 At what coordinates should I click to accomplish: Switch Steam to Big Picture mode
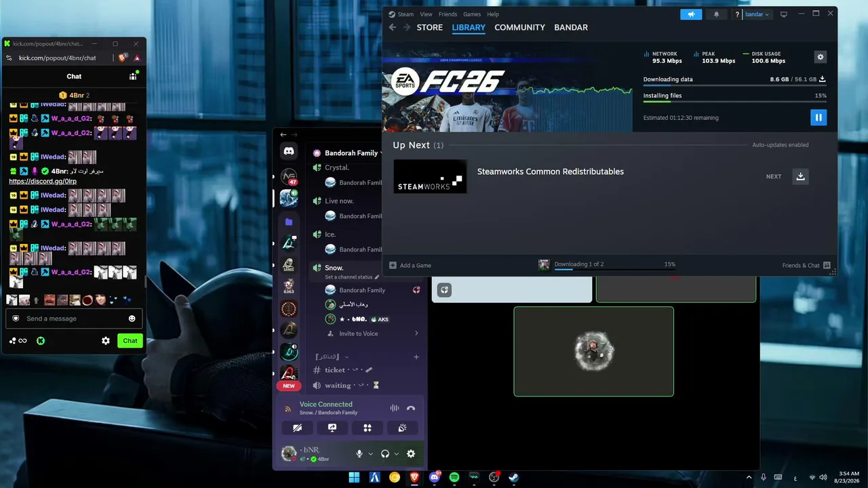pyautogui.click(x=784, y=14)
